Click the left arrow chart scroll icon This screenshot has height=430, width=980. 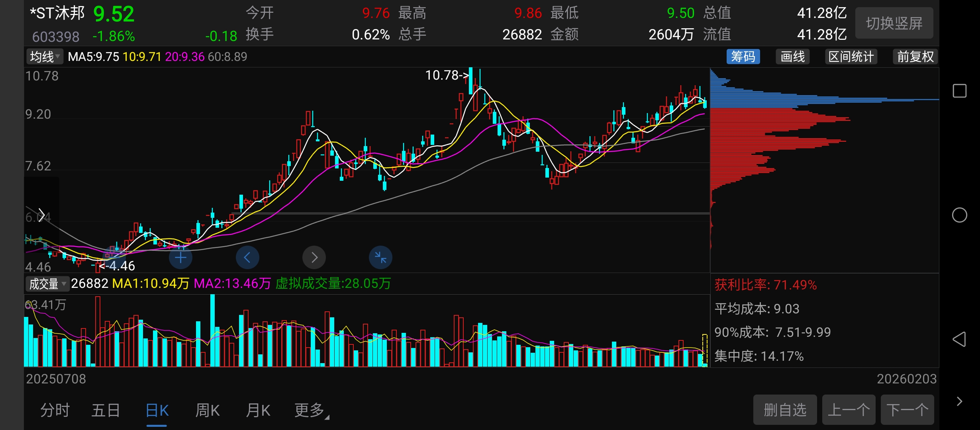(x=247, y=258)
